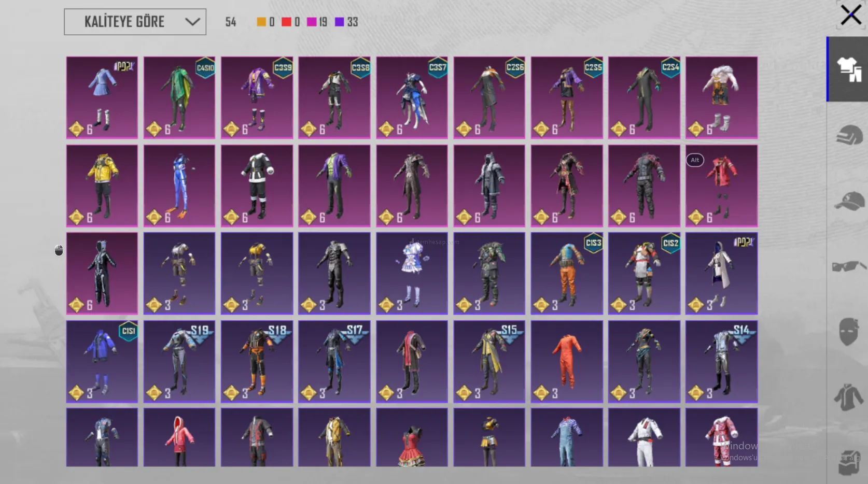Select the plain orange jumpsuit outfit

(566, 361)
